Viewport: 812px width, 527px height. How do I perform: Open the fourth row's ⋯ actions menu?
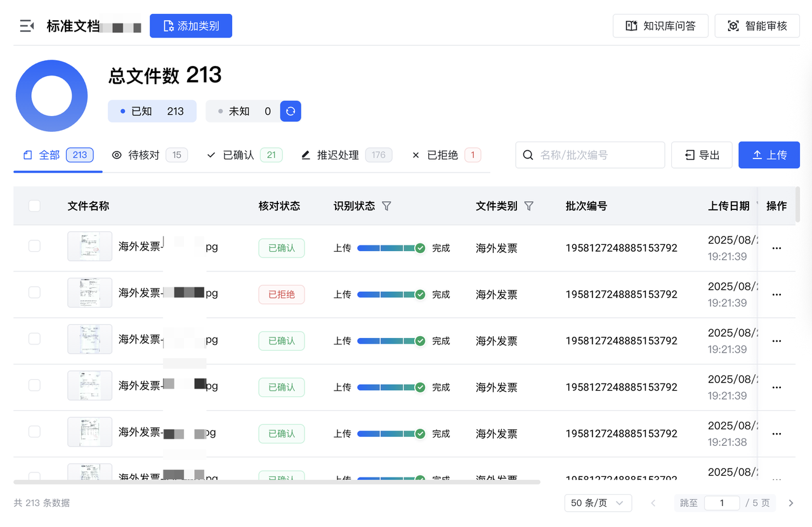pyautogui.click(x=776, y=387)
